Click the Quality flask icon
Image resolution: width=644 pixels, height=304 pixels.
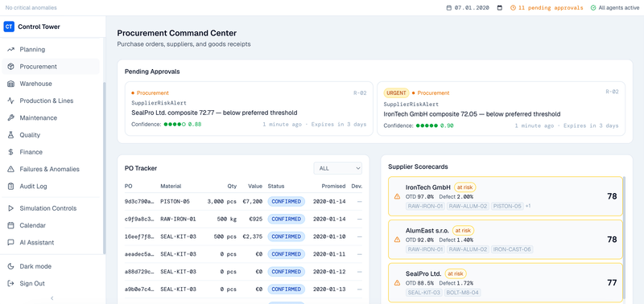click(x=11, y=135)
